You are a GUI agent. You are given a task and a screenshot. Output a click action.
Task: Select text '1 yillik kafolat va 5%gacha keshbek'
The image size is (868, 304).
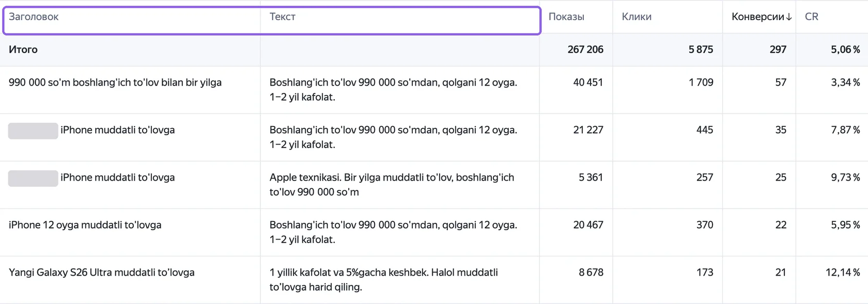click(349, 273)
